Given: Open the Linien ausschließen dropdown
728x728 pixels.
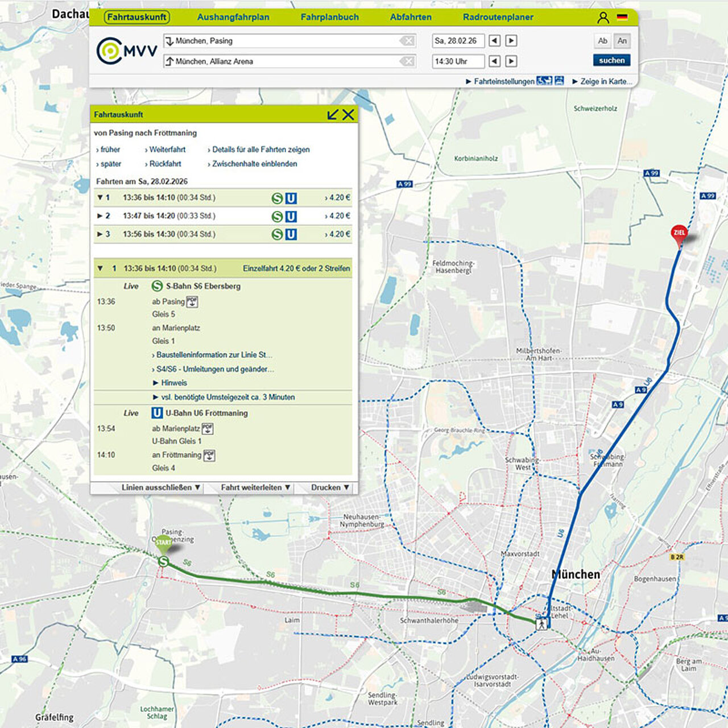Looking at the screenshot, I should (x=160, y=487).
